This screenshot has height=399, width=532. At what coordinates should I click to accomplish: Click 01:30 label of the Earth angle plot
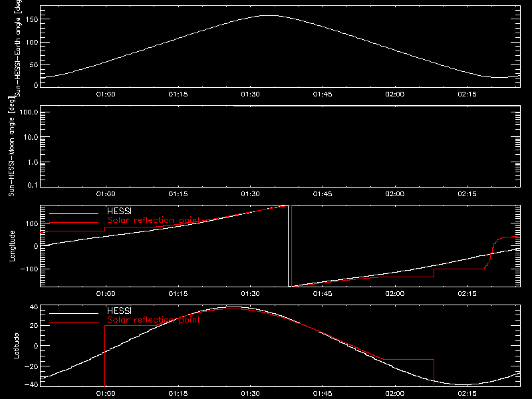coord(251,94)
